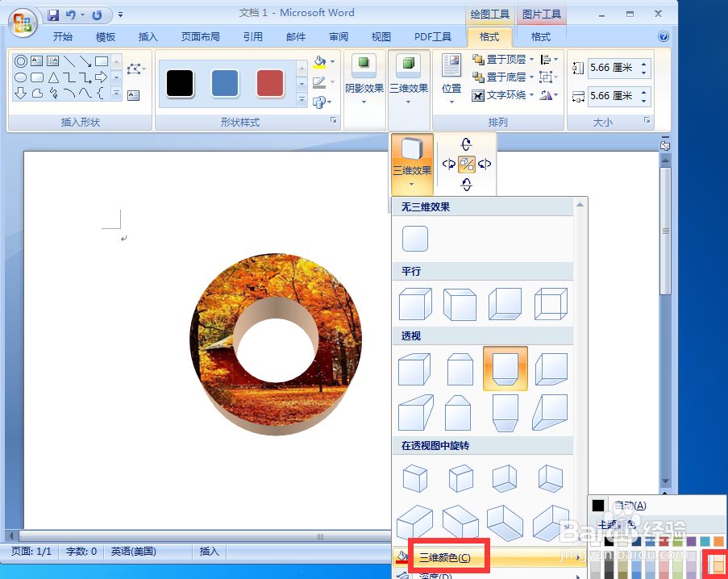Screen dimensions: 728x579
Task: Undo the last action
Action: point(71,15)
